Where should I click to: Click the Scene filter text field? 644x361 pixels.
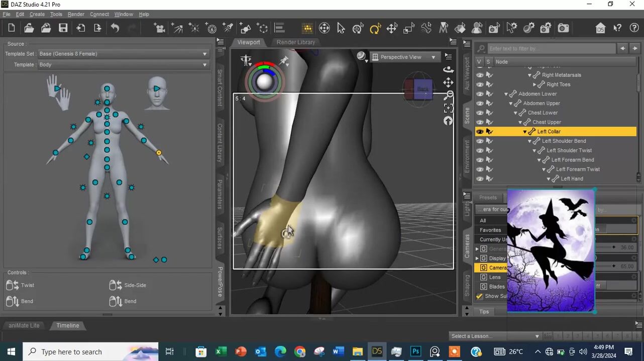(551, 49)
